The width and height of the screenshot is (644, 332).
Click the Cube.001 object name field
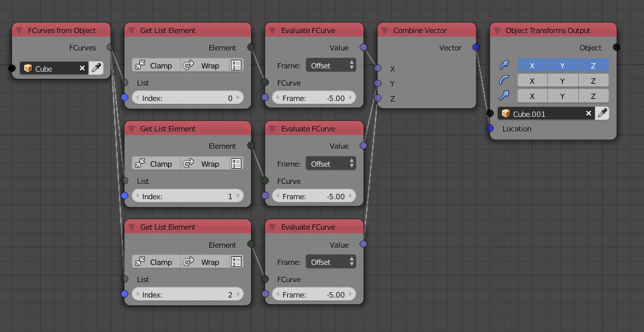tap(547, 114)
